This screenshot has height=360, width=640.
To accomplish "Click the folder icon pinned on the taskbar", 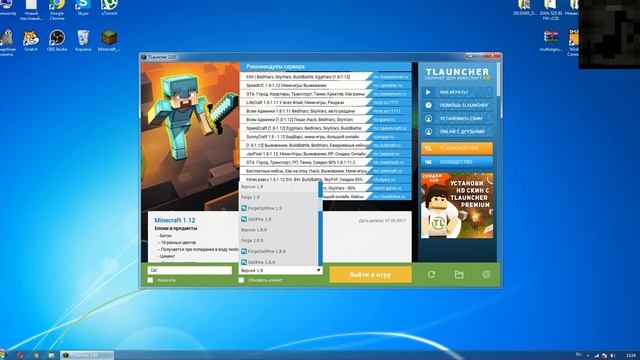I will pos(51,356).
